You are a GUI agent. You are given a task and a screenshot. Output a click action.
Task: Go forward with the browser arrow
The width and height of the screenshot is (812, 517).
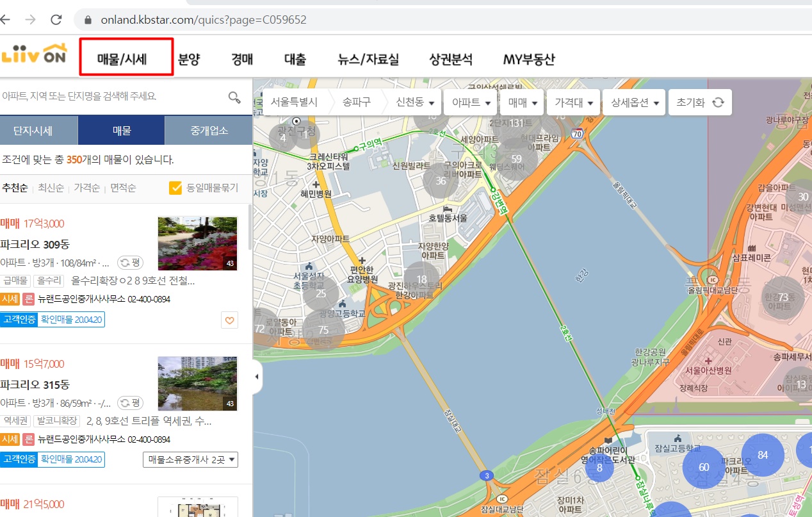[x=30, y=19]
